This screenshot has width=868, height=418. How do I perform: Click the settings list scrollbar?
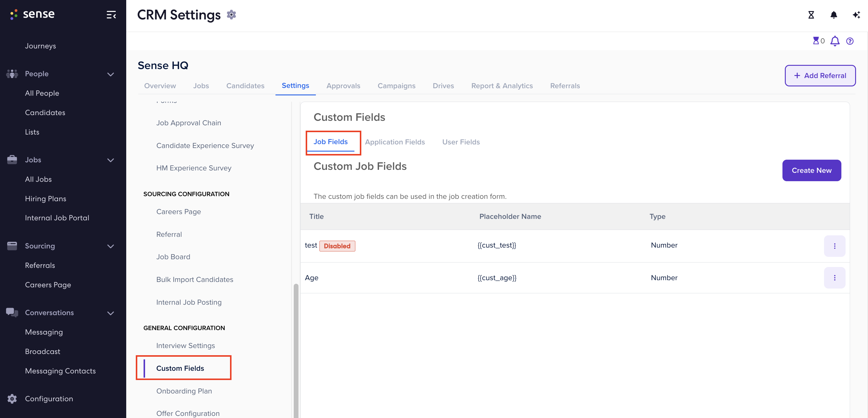(296, 350)
